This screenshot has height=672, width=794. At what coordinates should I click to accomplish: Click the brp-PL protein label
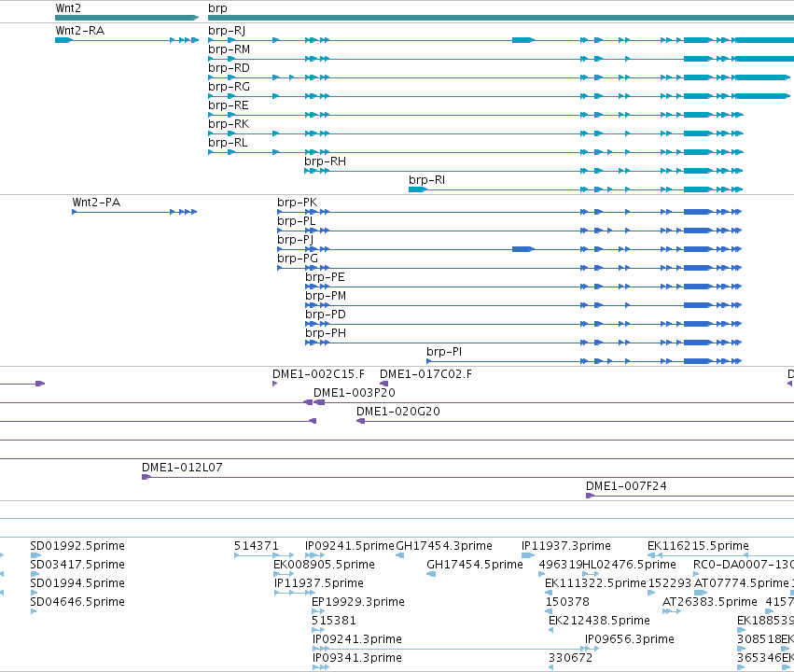[296, 221]
